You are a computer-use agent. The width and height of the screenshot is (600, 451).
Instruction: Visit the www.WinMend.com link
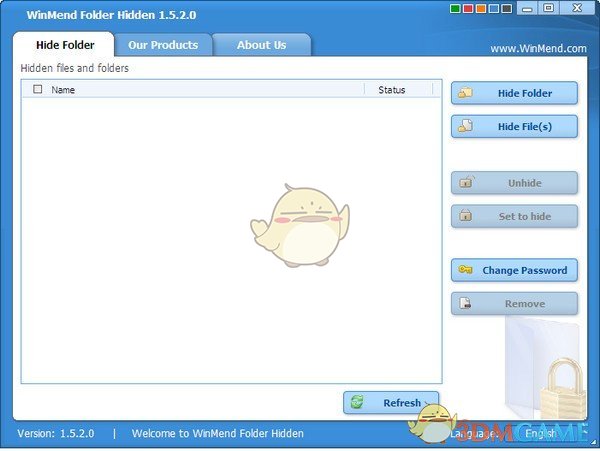click(x=538, y=49)
